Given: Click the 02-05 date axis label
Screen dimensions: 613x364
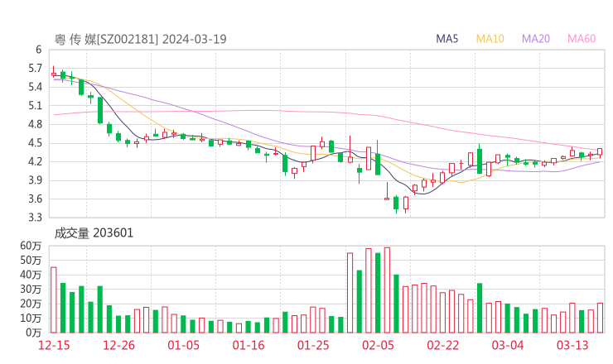Looking at the screenshot, I should (378, 345).
